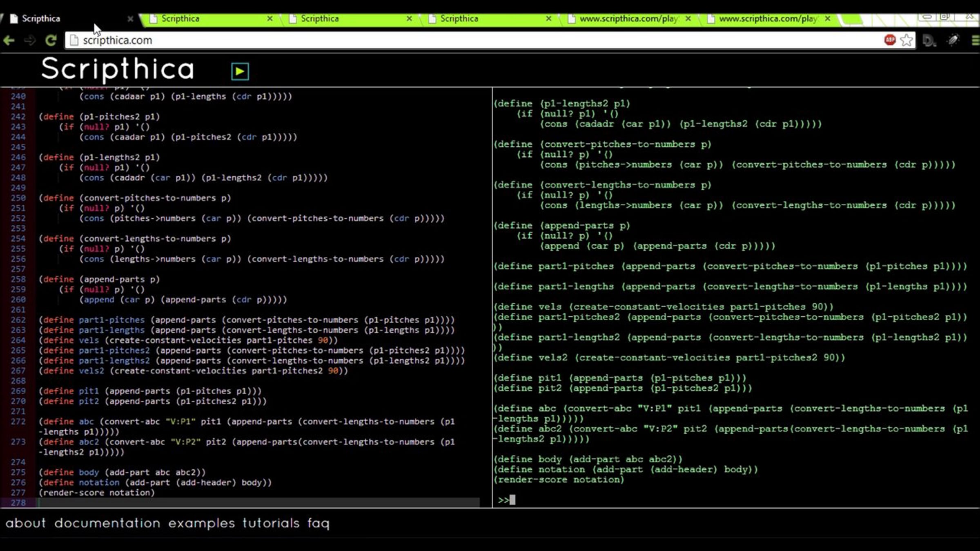This screenshot has height=551, width=980.
Task: Click the editor line defining pit1
Action: 150,391
